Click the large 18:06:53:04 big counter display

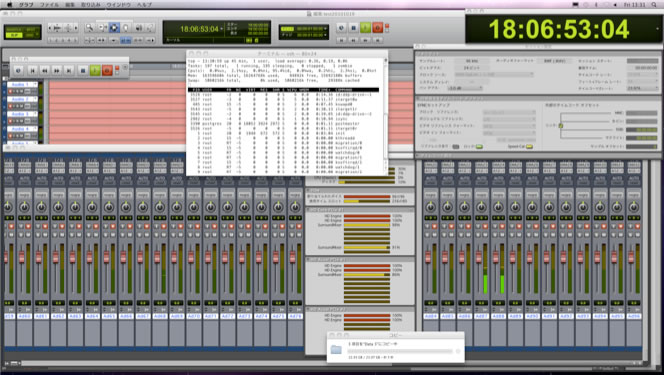(559, 29)
